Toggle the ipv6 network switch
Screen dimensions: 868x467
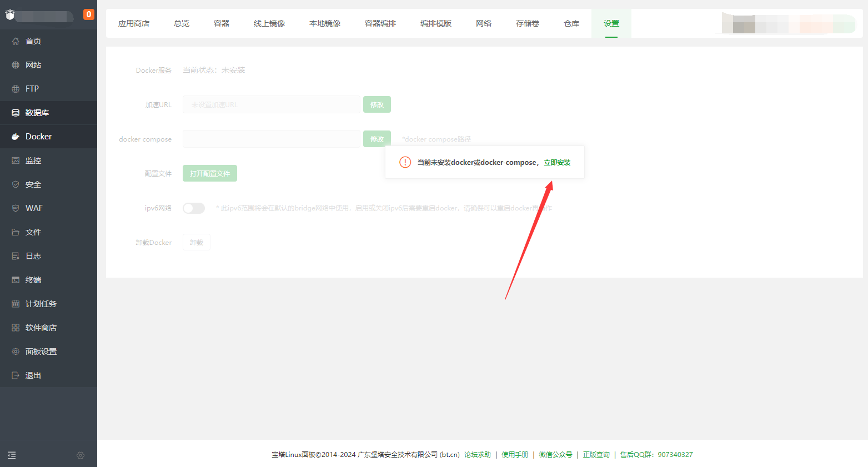194,208
